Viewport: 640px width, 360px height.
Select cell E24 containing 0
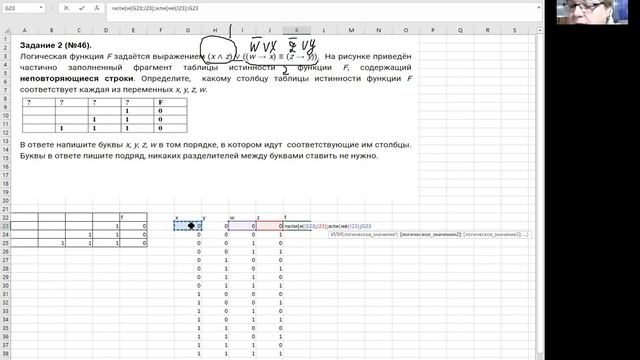tap(133, 235)
